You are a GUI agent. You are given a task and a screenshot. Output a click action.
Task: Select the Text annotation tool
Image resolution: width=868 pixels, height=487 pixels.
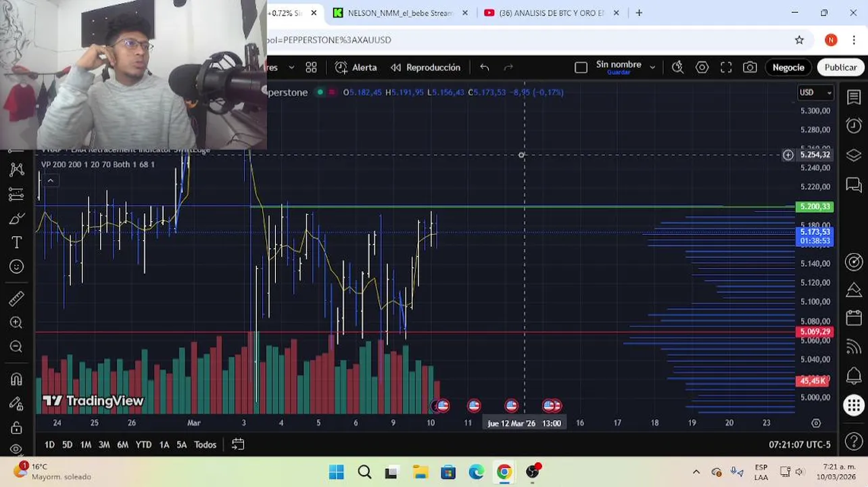coord(16,243)
